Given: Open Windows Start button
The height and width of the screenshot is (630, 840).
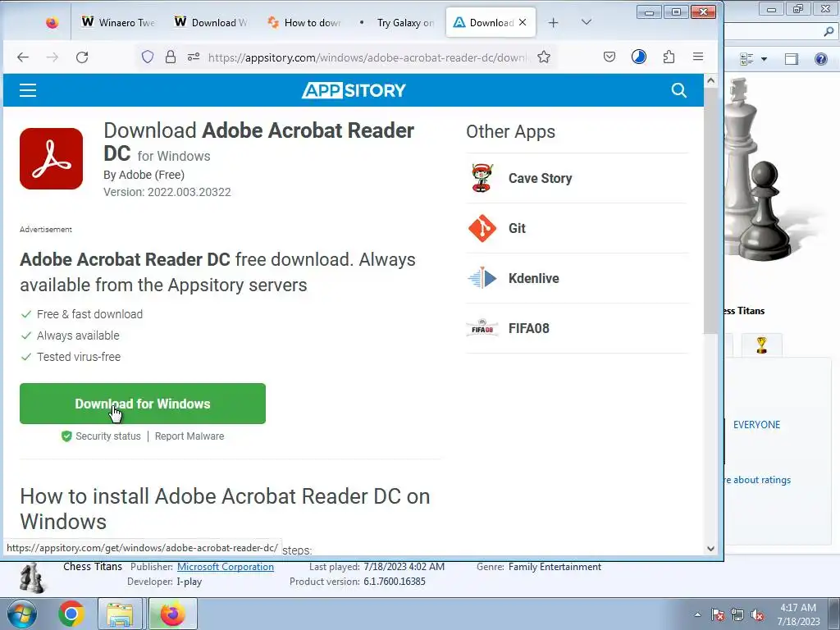Looking at the screenshot, I should 22,614.
